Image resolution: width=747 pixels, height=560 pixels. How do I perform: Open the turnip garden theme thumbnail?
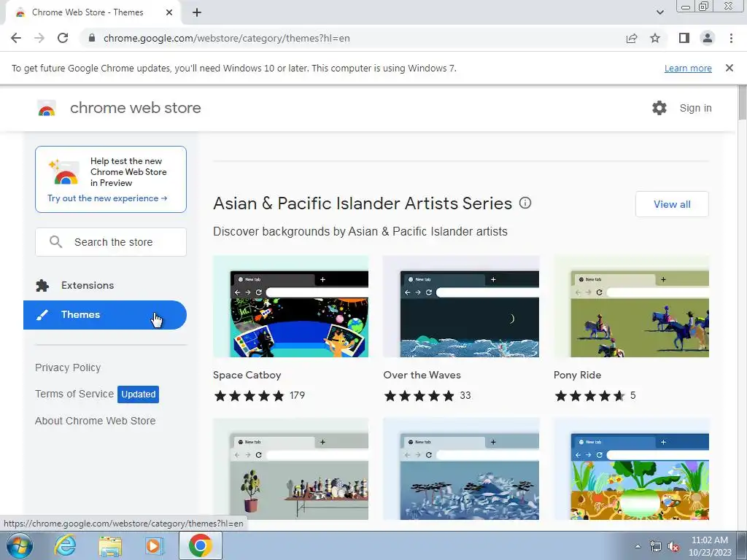[x=631, y=469]
